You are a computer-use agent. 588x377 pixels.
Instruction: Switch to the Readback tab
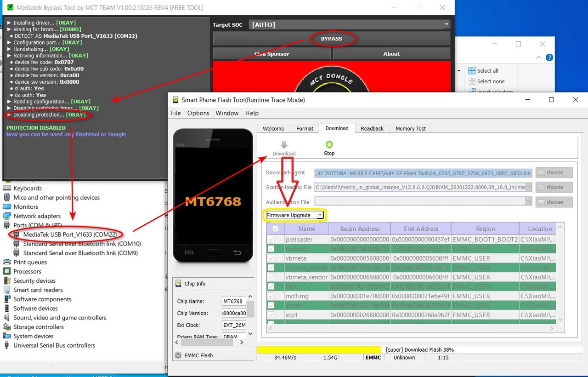[x=372, y=129]
